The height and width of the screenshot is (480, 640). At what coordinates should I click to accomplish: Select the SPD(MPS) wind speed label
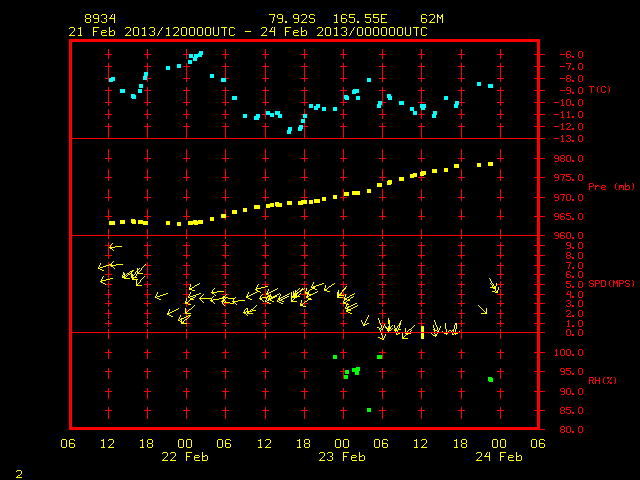pyautogui.click(x=611, y=283)
